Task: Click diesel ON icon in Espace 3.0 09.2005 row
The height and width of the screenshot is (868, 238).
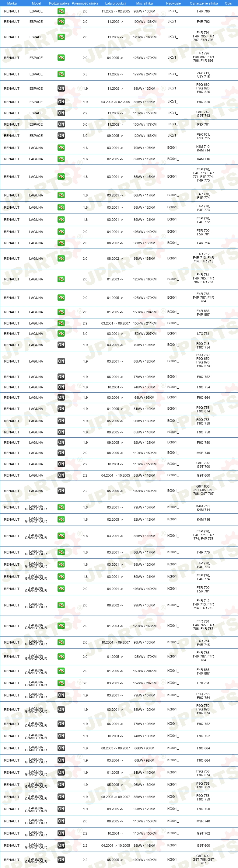Action: click(61, 135)
